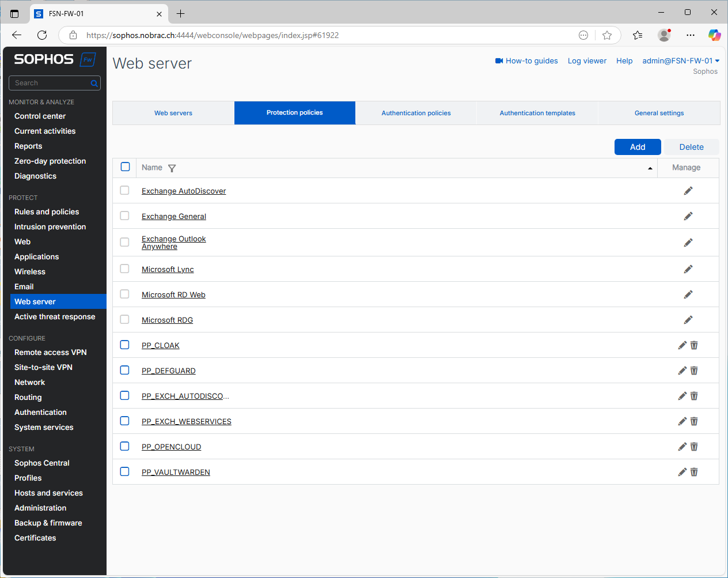Screen dimensions: 728x578
Task: Edit the Exchange General policy pencil icon
Action: coord(688,216)
